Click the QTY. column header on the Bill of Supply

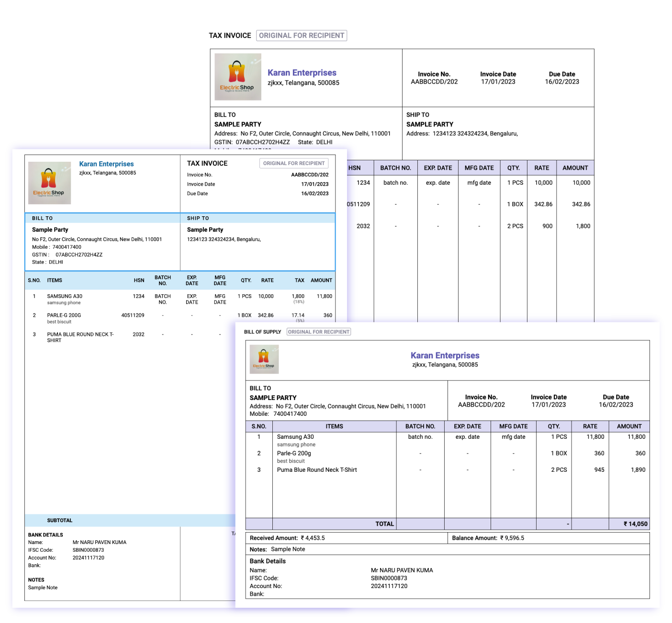click(554, 426)
